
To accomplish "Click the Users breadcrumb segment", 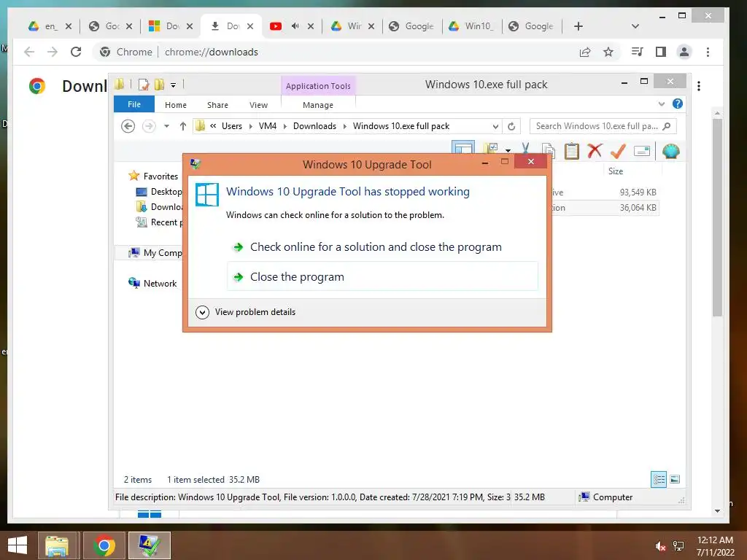I will click(x=231, y=126).
